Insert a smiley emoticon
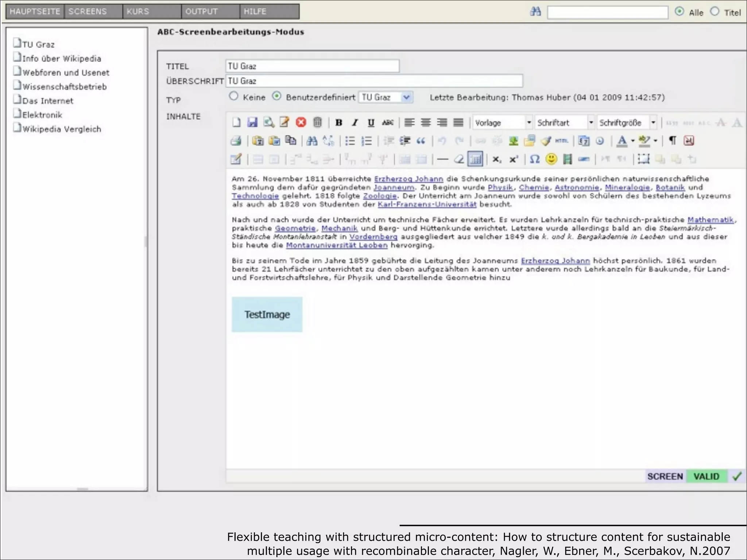747x560 pixels. point(551,159)
